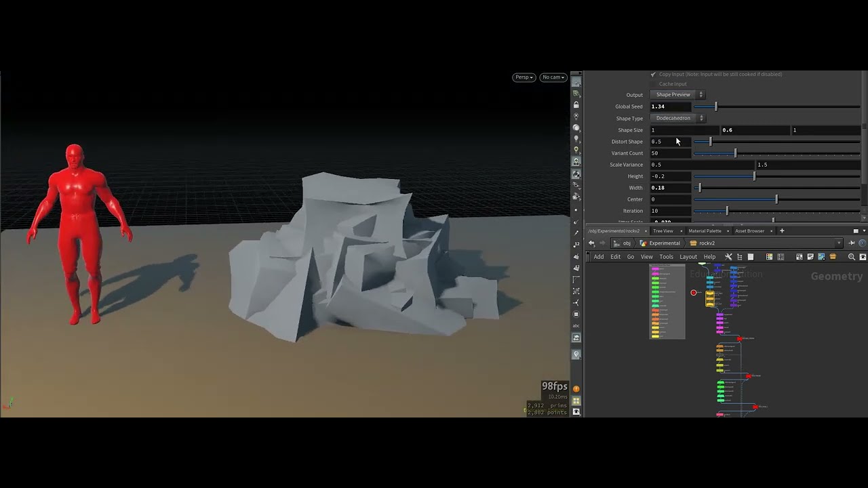Viewport: 868px width, 488px height.
Task: Open the Output 'Shape Preview' dropdown
Action: 677,95
